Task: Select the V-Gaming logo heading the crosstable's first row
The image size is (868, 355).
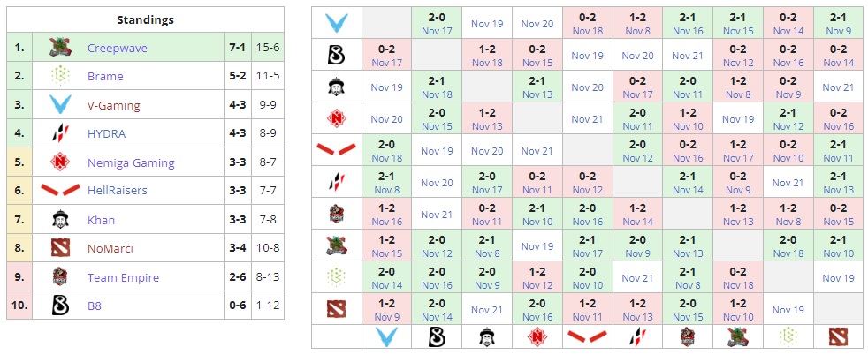Action: click(x=337, y=22)
